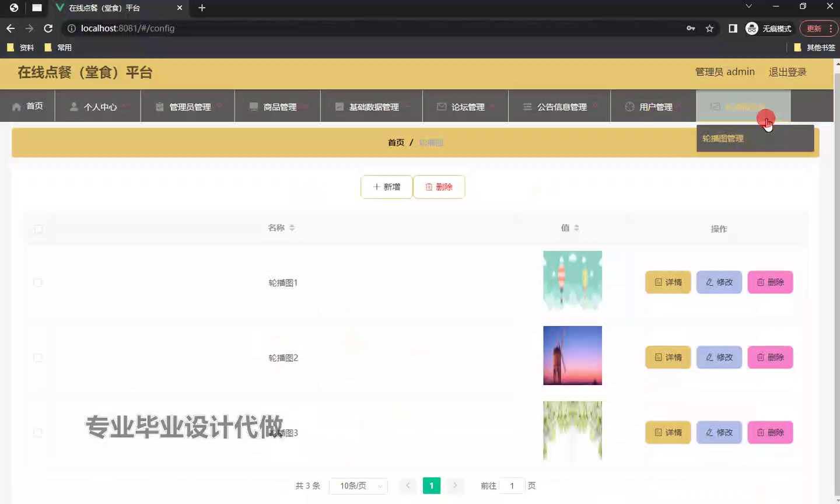Open the 常用 bookmark folder
This screenshot has height=504, width=840.
tap(58, 47)
